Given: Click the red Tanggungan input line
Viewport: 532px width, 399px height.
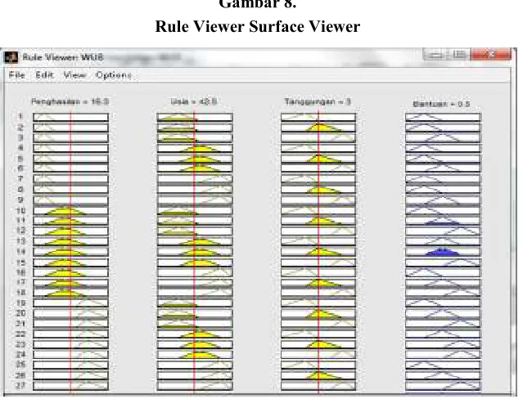Looking at the screenshot, I should pyautogui.click(x=318, y=253).
